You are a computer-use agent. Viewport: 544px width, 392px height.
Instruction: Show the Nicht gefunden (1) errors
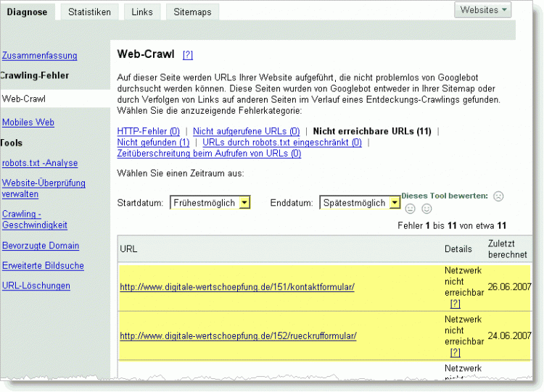pos(153,143)
